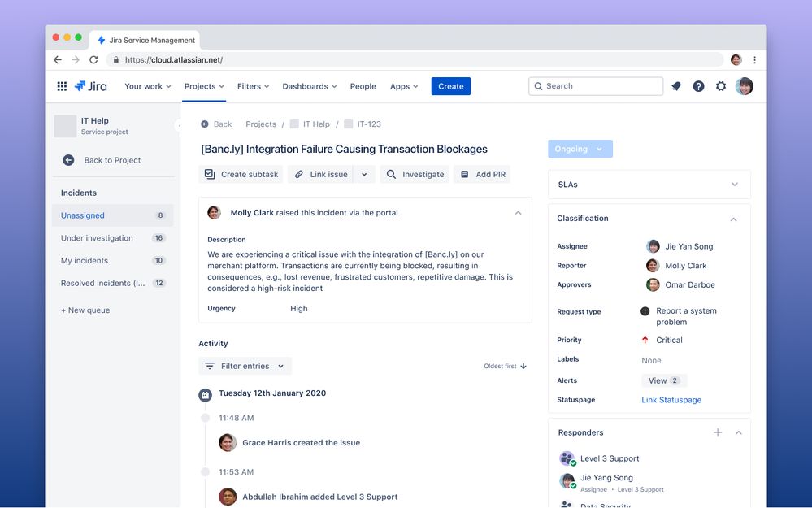
Task: Click Molly Clark's avatar in the incident card
Action: click(x=214, y=213)
